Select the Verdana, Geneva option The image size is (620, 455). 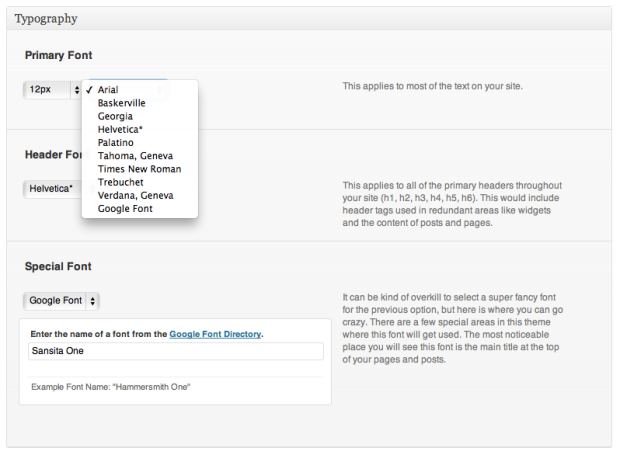coord(135,195)
